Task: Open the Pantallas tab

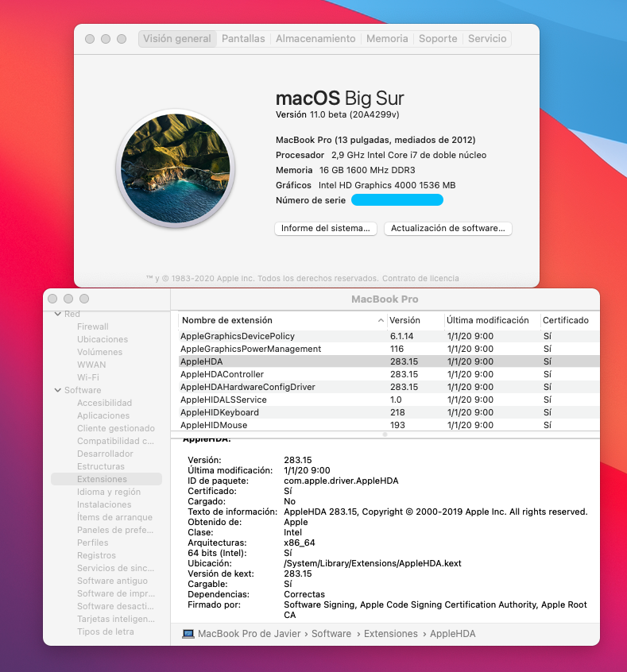Action: (x=243, y=39)
